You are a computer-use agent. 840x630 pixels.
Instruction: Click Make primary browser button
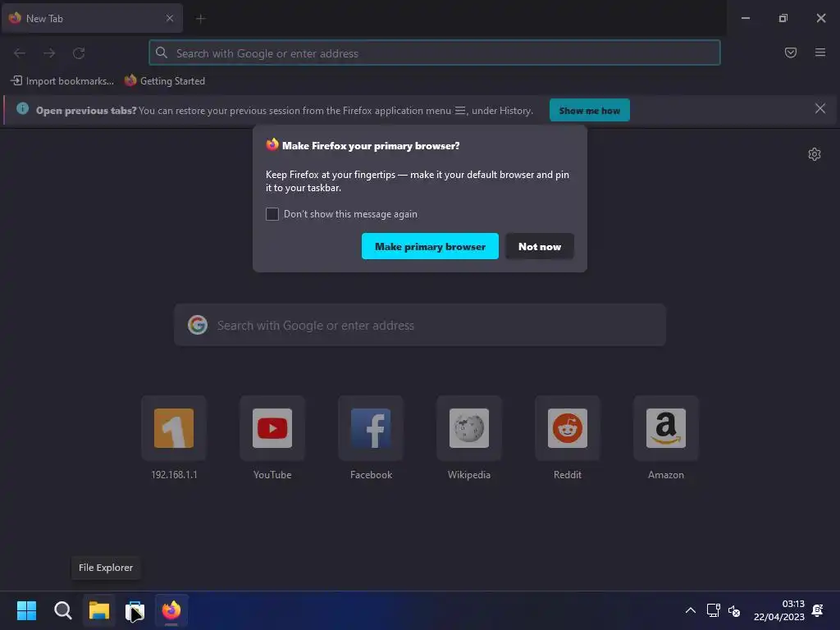[x=430, y=246]
